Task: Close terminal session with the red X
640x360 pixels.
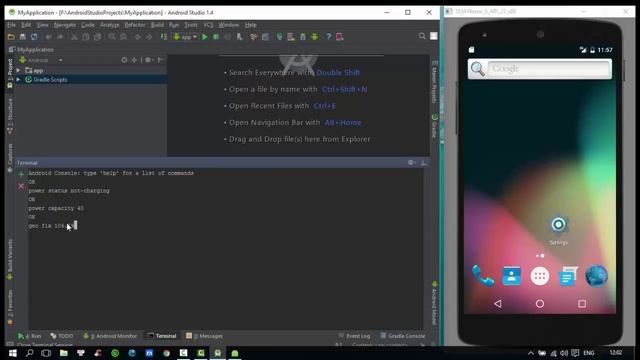Action: tap(21, 186)
